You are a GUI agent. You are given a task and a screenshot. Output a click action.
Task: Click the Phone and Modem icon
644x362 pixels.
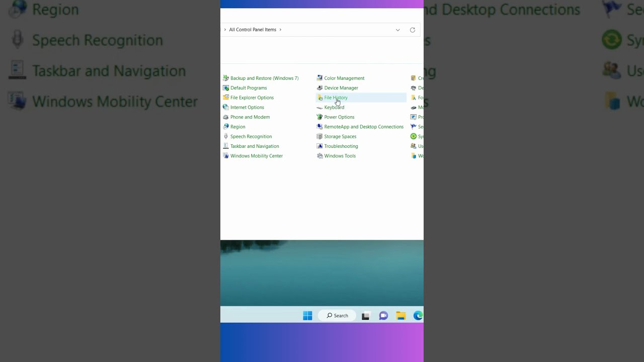pyautogui.click(x=226, y=117)
